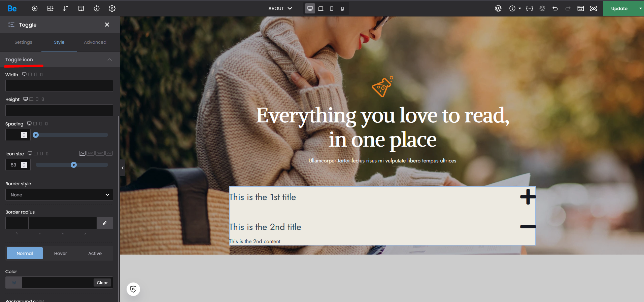Viewport: 644px width, 302px height.
Task: Click the Update button
Action: point(619,8)
